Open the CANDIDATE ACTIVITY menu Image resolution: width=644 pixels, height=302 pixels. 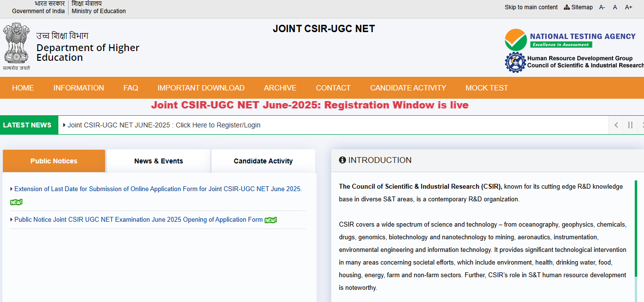click(x=408, y=88)
